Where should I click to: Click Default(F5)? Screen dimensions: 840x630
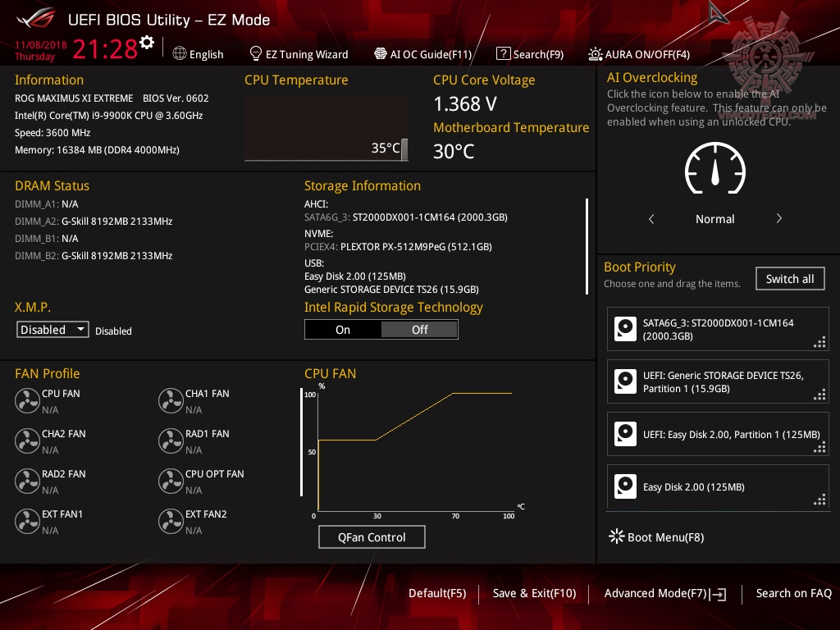click(x=437, y=593)
